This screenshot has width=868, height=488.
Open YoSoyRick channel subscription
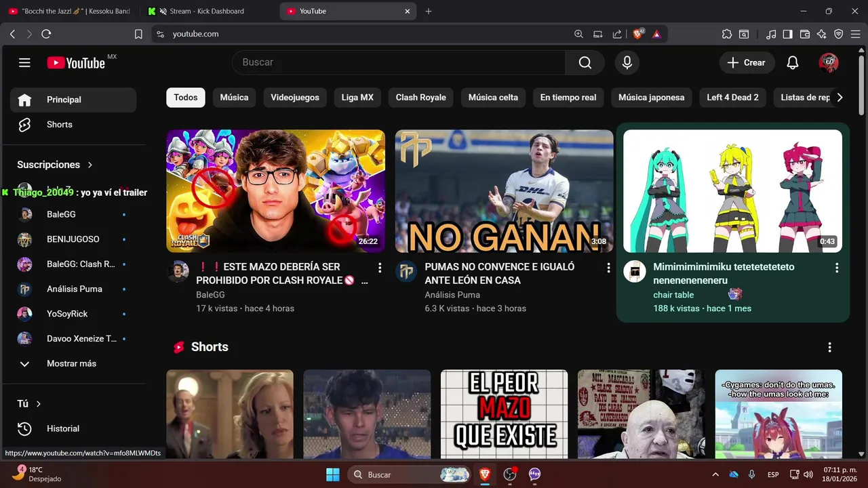tap(73, 314)
